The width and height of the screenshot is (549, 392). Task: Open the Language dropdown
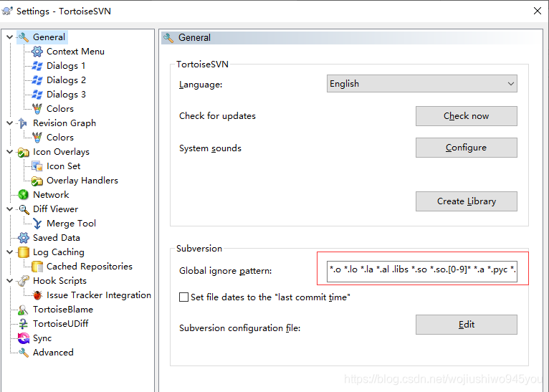pos(422,84)
